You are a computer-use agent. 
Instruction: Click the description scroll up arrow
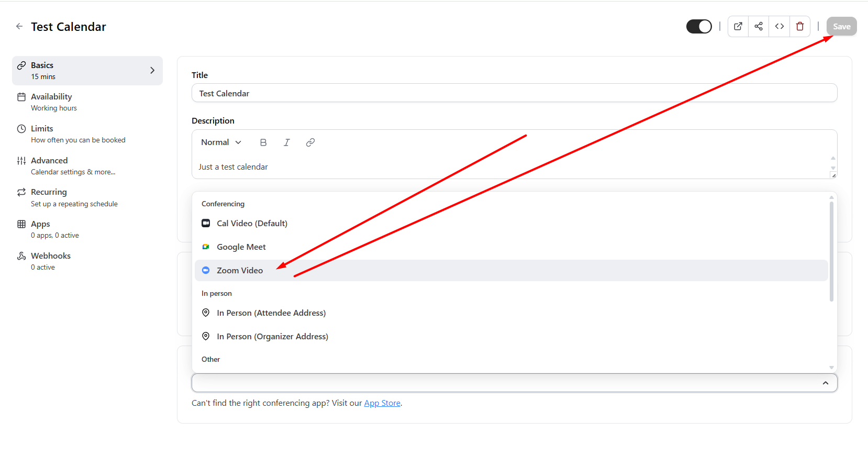833,158
